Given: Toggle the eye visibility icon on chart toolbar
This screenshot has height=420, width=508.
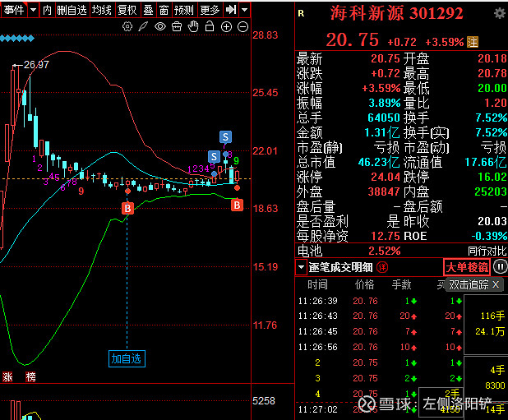Looking at the screenshot, I should [160, 26].
